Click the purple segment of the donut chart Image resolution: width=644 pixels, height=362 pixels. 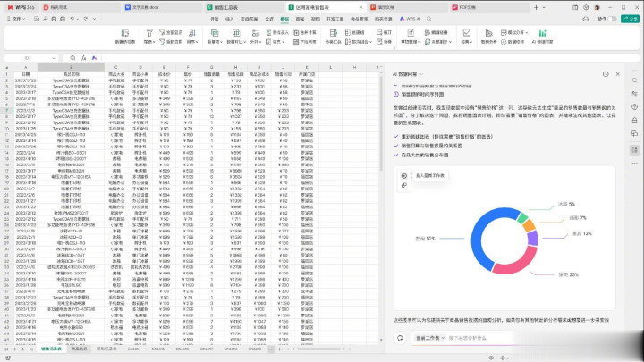(x=533, y=238)
